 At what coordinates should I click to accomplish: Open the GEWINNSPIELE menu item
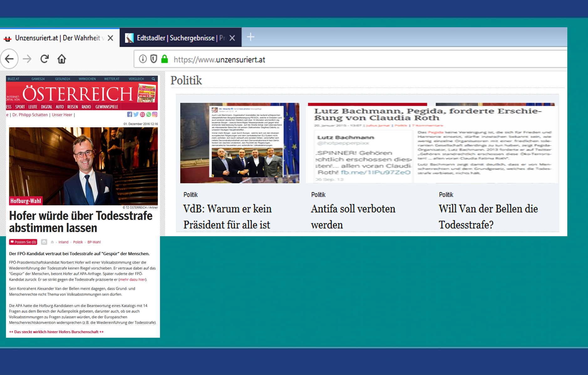tap(107, 107)
